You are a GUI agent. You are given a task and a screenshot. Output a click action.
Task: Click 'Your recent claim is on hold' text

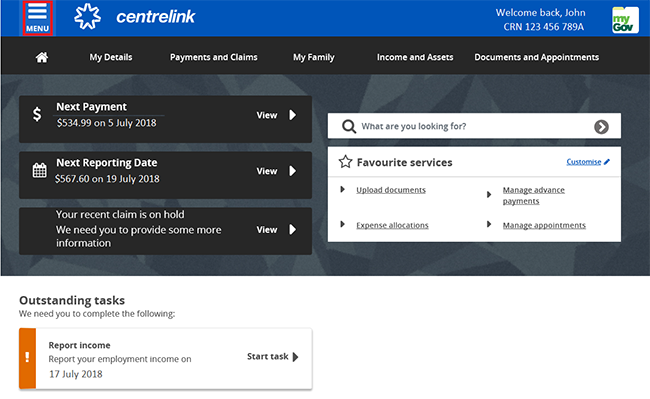point(120,214)
